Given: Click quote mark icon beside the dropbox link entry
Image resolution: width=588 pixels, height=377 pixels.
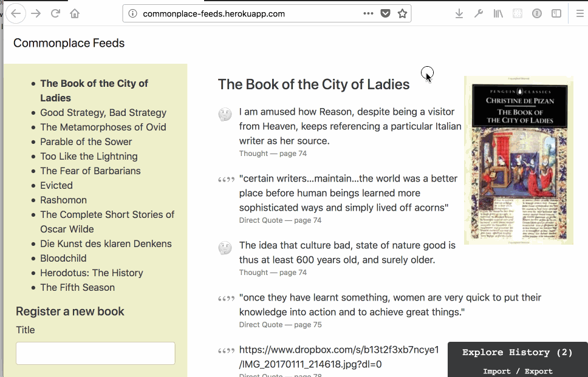Looking at the screenshot, I should click(226, 351).
